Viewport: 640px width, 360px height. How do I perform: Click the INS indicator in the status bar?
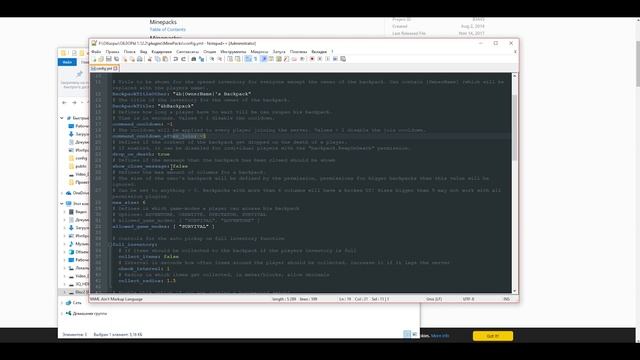(x=506, y=299)
